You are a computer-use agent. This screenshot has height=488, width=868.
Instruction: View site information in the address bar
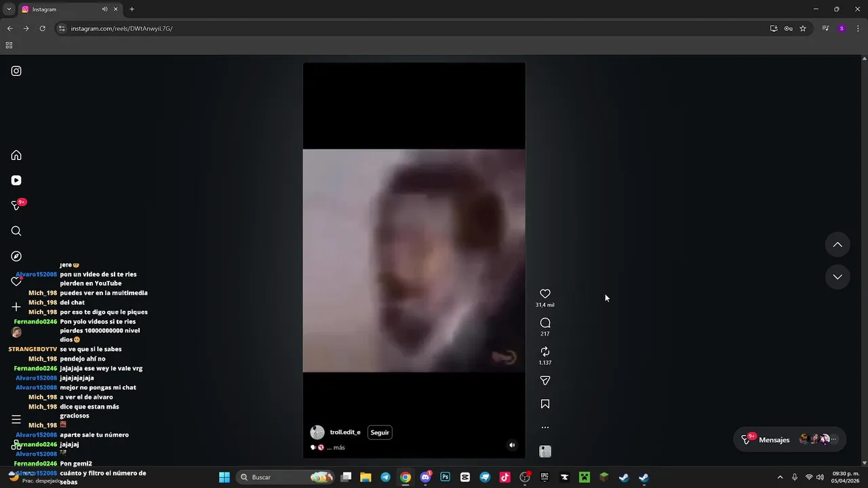coord(62,28)
